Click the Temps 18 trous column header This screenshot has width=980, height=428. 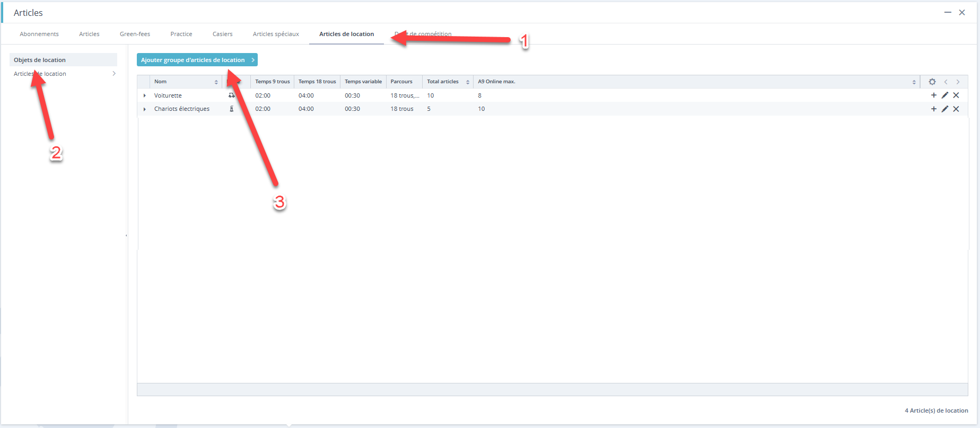coord(317,82)
